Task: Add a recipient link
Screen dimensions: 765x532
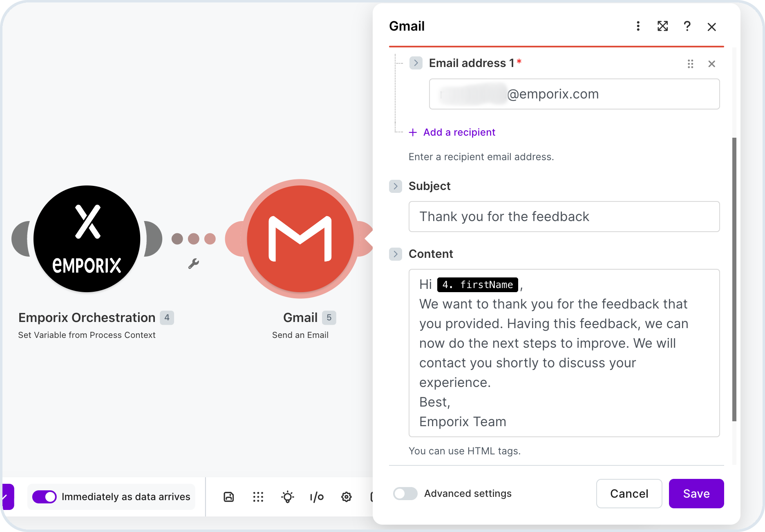Action: pyautogui.click(x=459, y=132)
